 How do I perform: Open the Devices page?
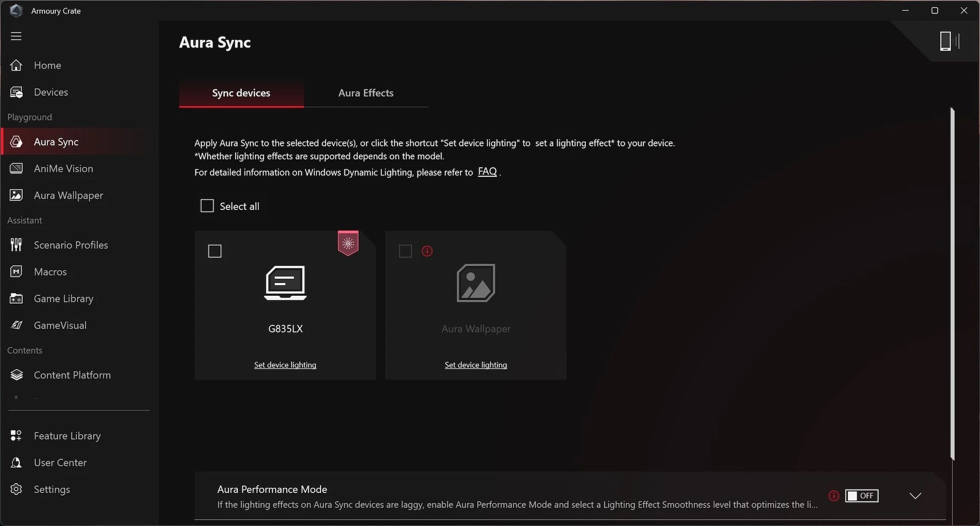pos(79,92)
